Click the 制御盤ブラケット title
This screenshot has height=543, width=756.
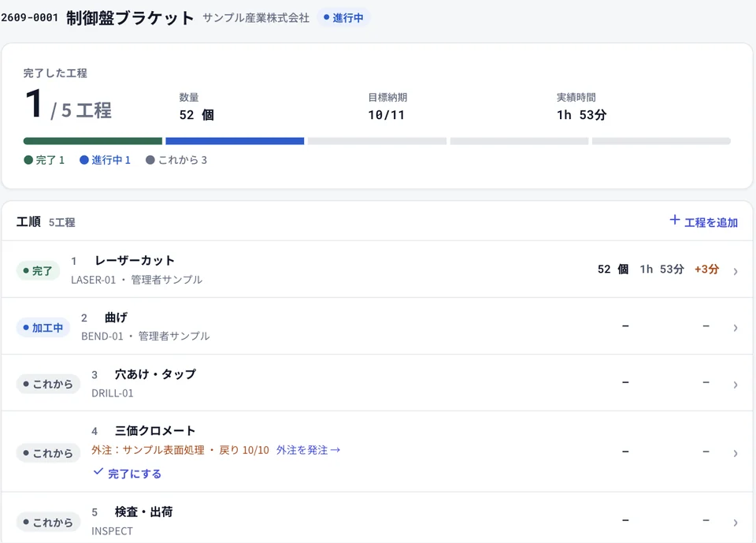click(130, 18)
